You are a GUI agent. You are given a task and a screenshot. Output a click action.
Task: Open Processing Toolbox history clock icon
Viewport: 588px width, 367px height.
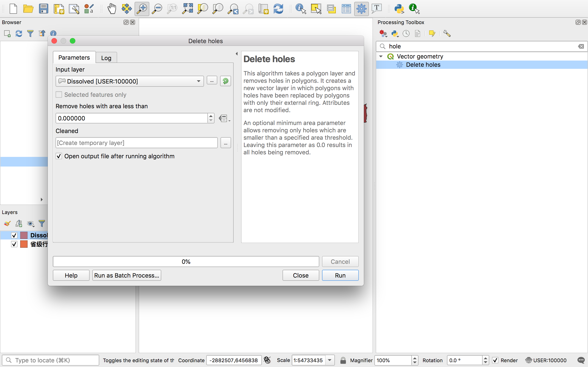click(x=406, y=33)
